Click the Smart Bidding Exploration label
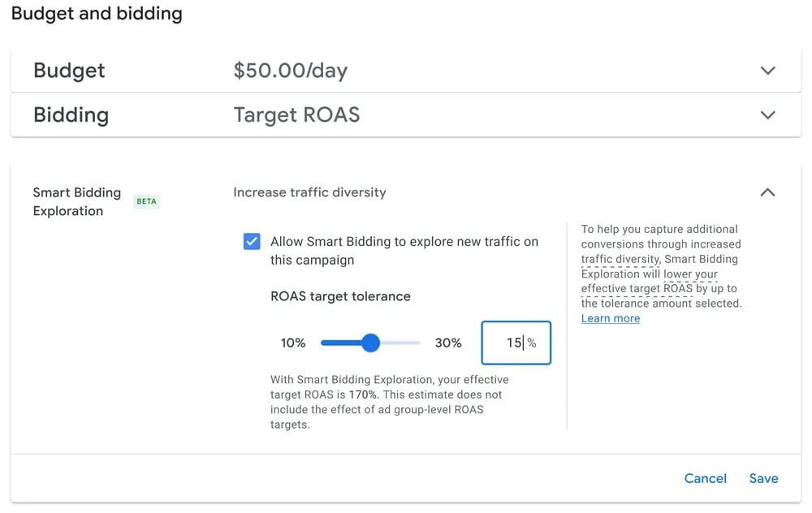The height and width of the screenshot is (513, 812). [76, 201]
